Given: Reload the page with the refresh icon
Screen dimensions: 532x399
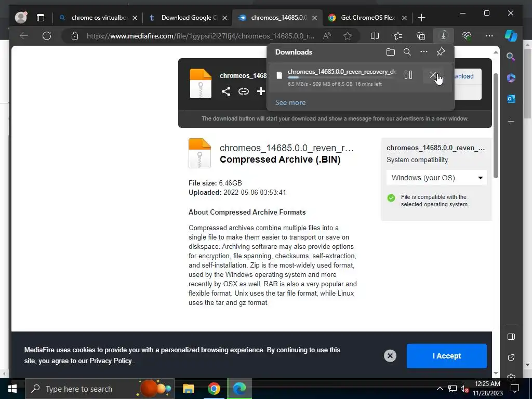Looking at the screenshot, I should point(47,36).
